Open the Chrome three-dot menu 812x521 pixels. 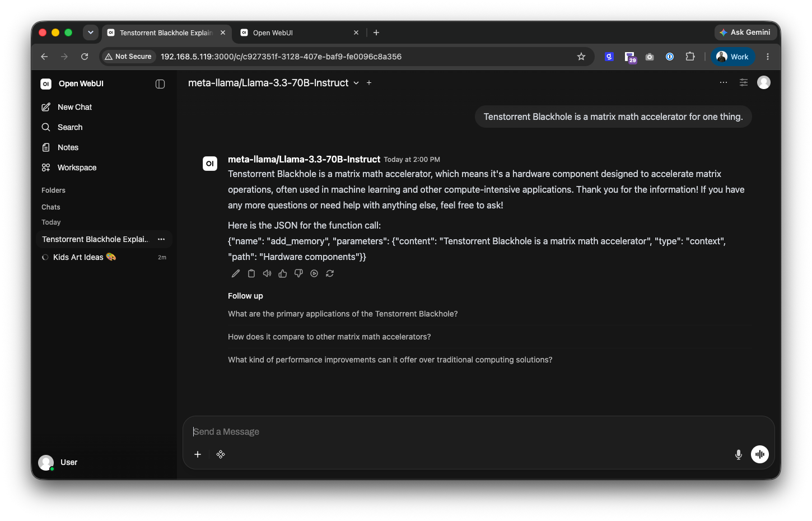click(768, 57)
